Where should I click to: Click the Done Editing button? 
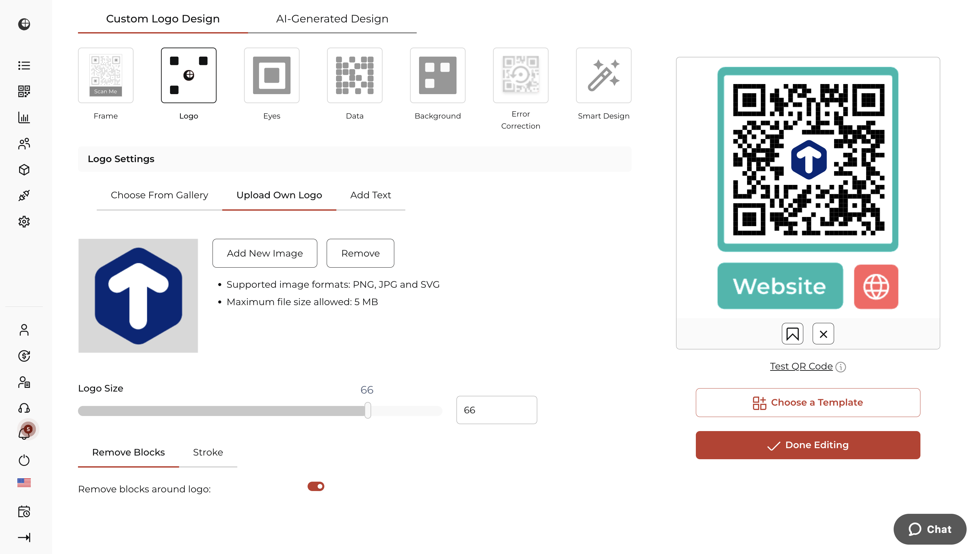point(808,445)
